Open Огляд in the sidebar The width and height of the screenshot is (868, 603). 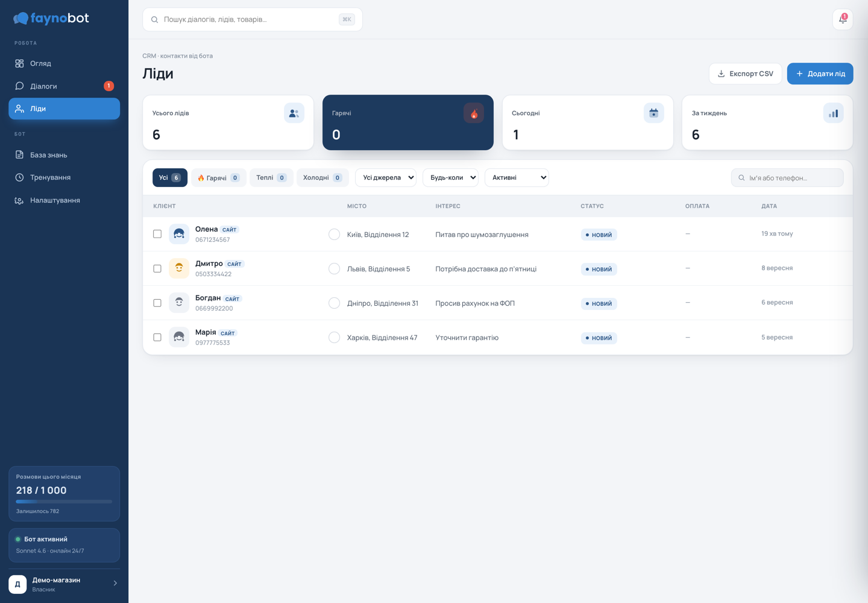click(x=64, y=63)
